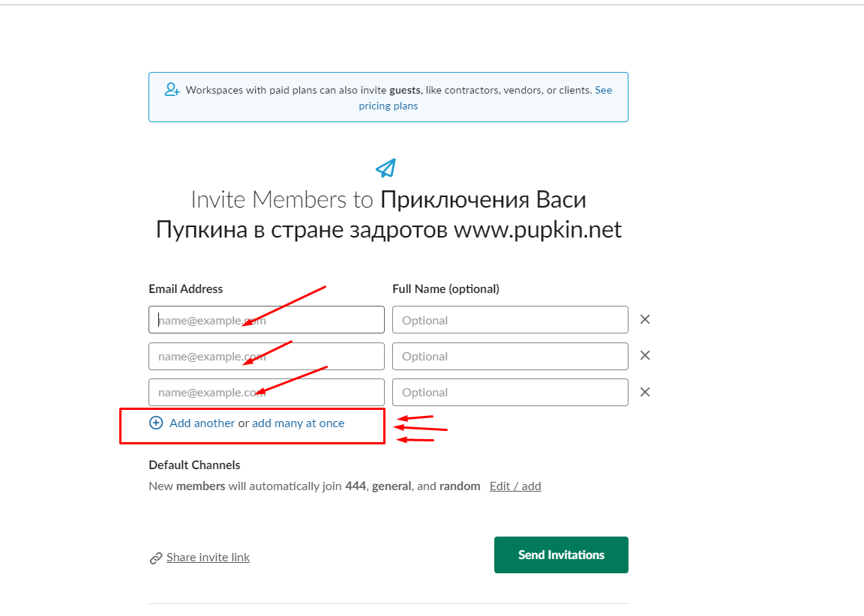The image size is (864, 616).
Task: Click the guests person-plus icon in banner
Action: tap(172, 90)
